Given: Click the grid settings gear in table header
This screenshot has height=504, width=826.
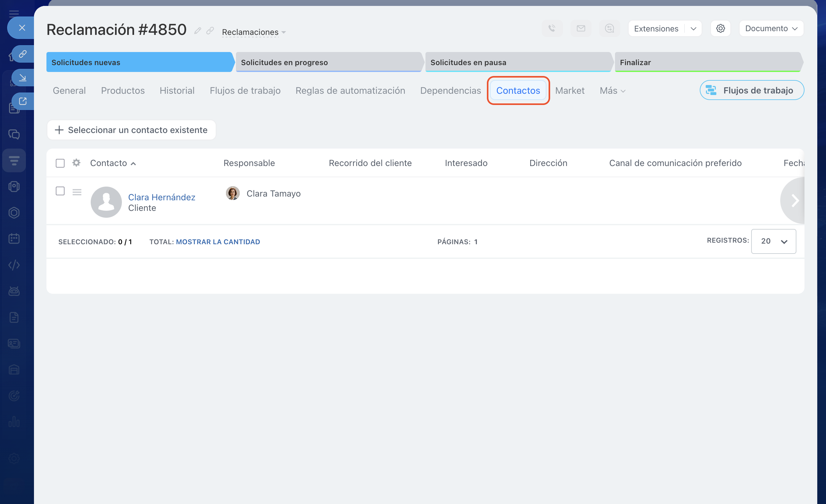Looking at the screenshot, I should pos(76,163).
